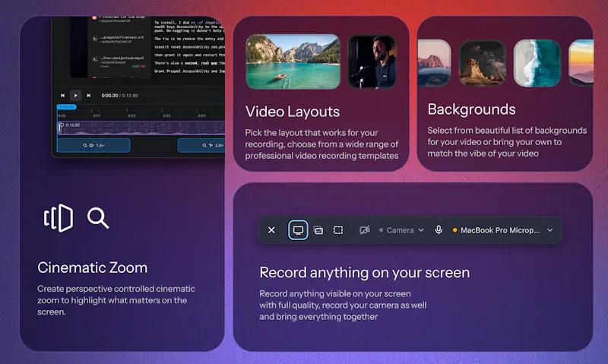The height and width of the screenshot is (364, 608).
Task: Skip to start of video
Action: pos(62,95)
